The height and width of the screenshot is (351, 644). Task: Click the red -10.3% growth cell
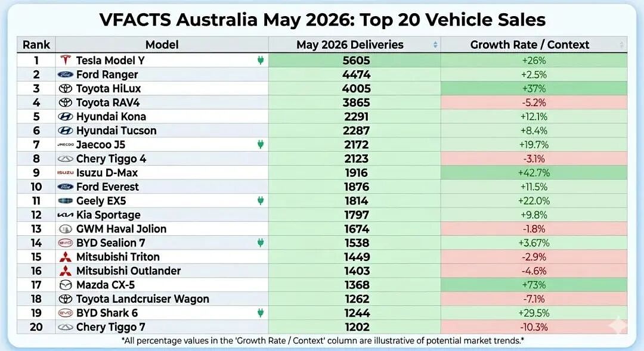tap(534, 327)
